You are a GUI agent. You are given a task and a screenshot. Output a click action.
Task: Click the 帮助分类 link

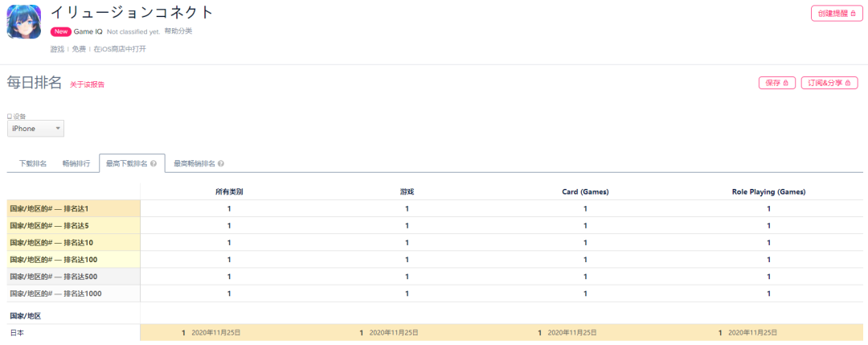[178, 31]
